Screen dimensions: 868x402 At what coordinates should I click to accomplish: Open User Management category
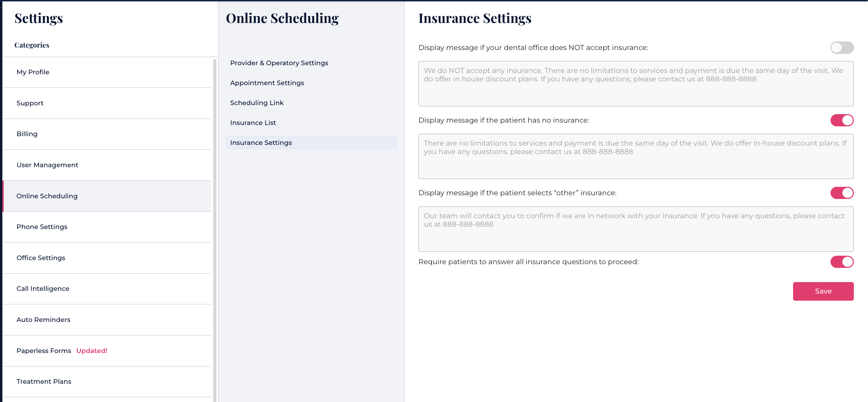tap(47, 165)
